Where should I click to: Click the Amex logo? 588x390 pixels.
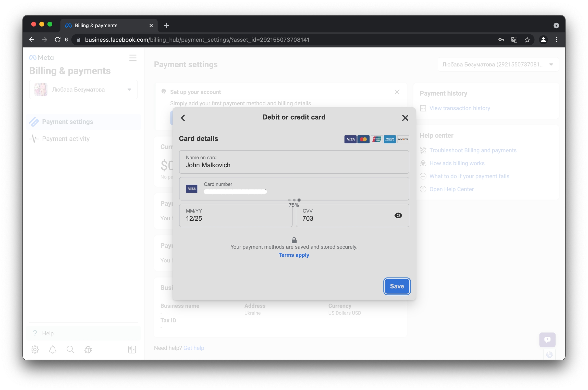coord(390,139)
